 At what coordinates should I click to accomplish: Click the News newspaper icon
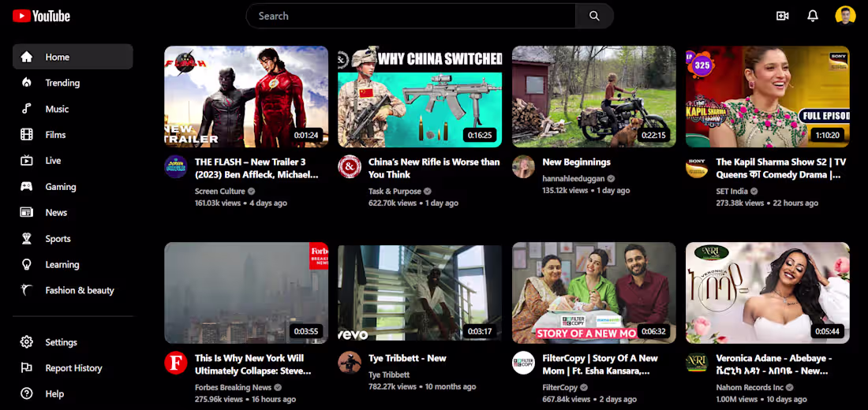pos(27,212)
